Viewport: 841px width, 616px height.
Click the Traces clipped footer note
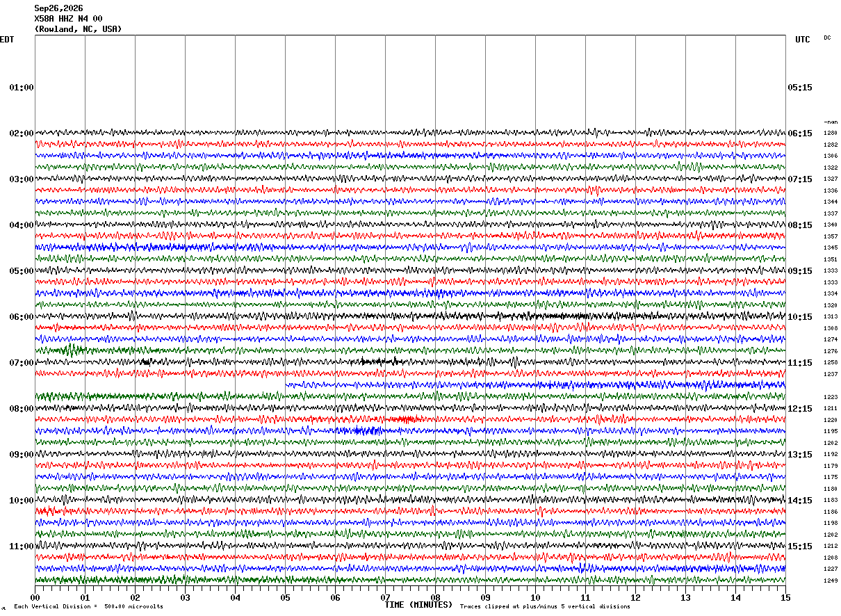point(545,606)
